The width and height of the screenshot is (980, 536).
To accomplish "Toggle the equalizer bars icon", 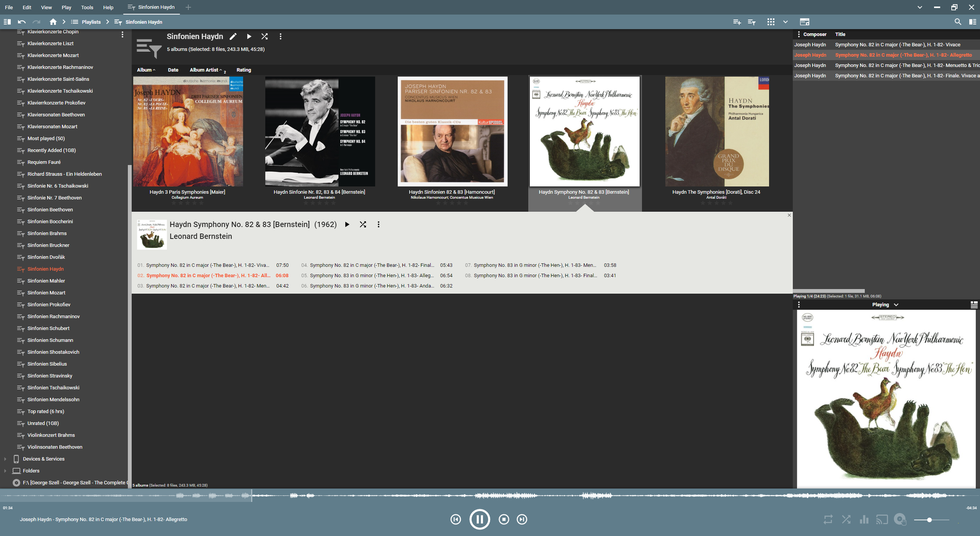I will point(864,520).
